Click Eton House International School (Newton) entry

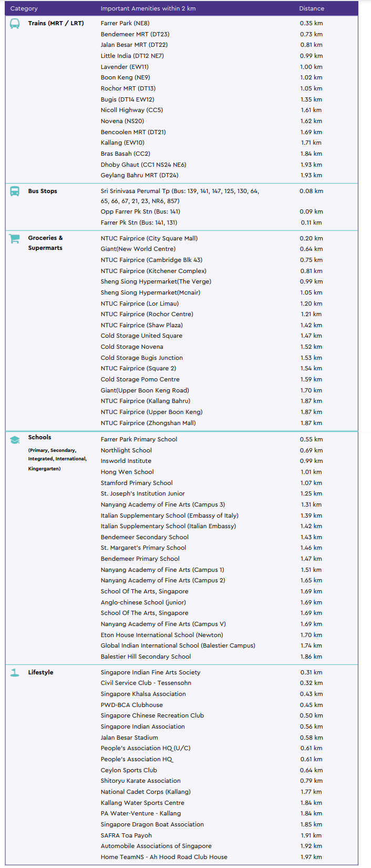[162, 635]
